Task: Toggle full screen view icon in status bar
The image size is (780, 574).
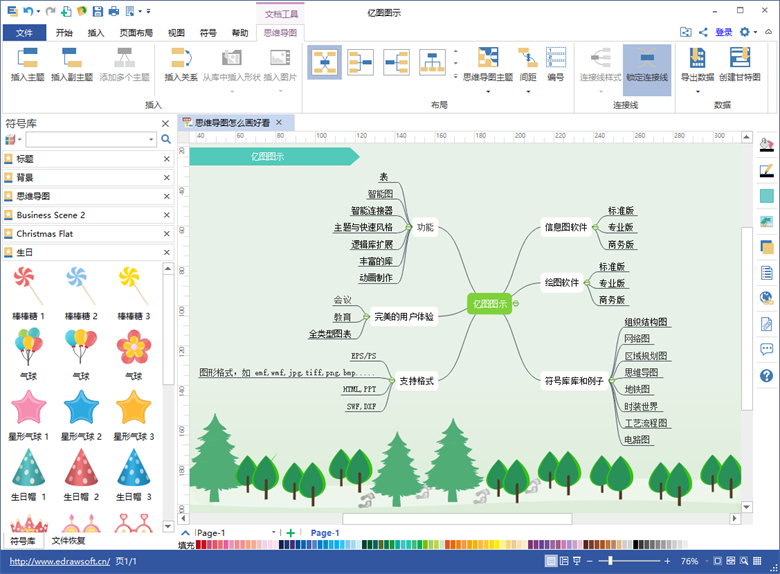Action: 577,561
